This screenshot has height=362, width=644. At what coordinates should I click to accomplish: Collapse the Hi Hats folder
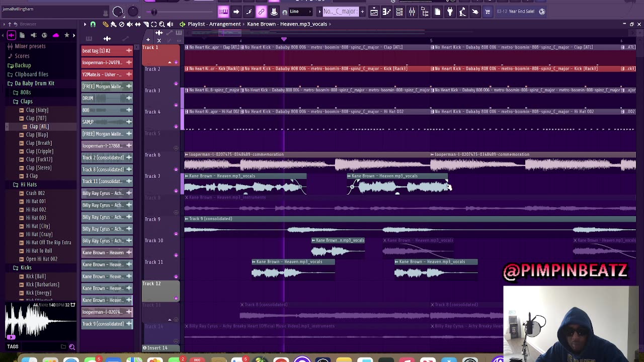(25, 185)
